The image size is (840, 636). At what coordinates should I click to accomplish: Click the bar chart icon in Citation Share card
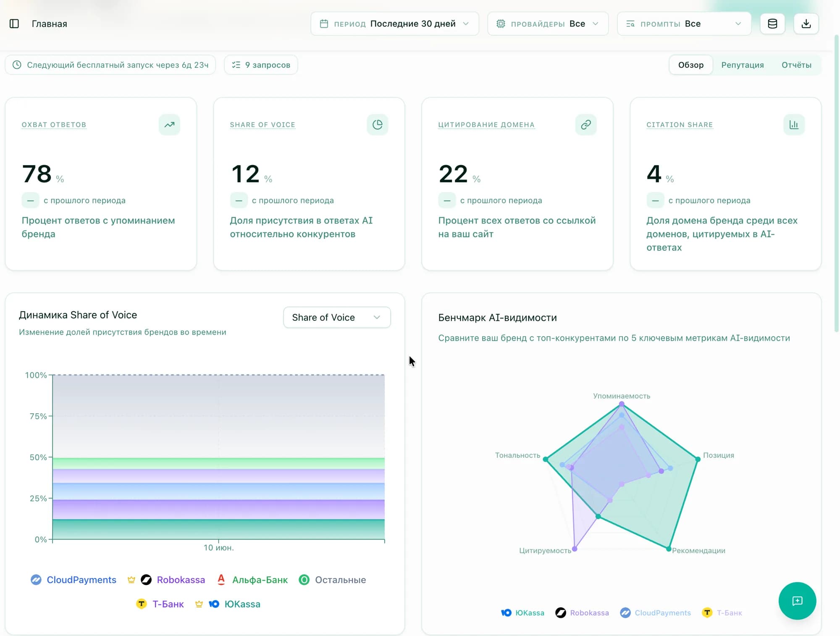[793, 125]
